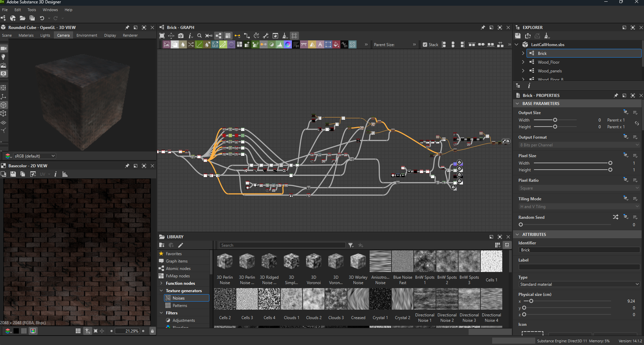Add an HSL color wheel node

288,44
